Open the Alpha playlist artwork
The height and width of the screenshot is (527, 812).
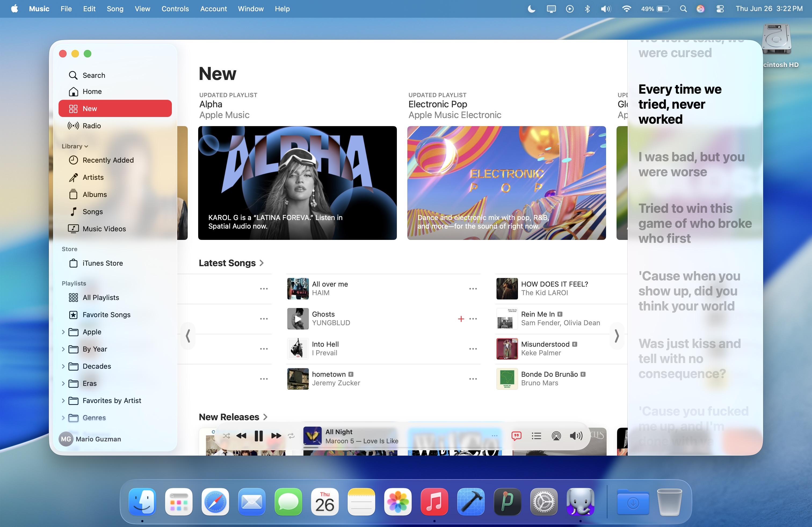coord(297,183)
